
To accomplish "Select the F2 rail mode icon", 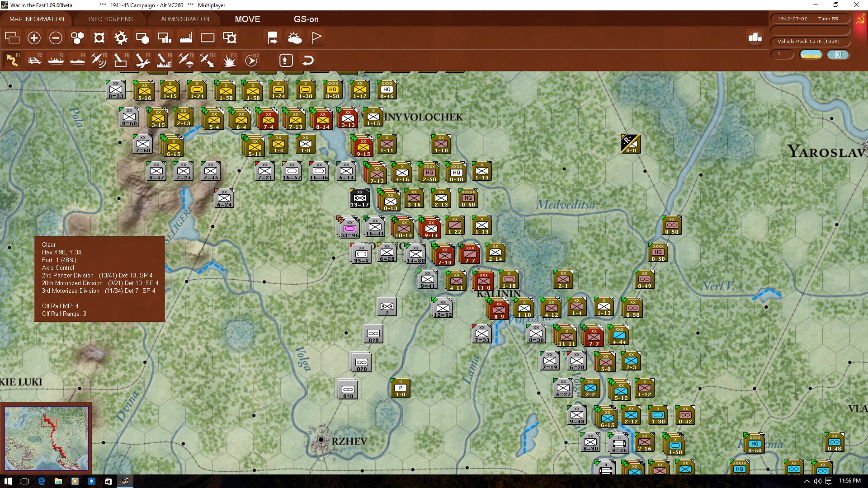I will [34, 60].
